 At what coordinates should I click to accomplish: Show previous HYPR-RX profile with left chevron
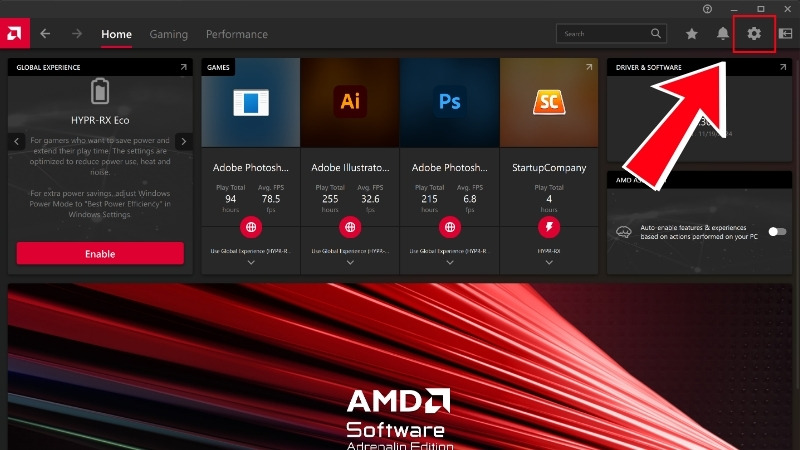pos(17,142)
